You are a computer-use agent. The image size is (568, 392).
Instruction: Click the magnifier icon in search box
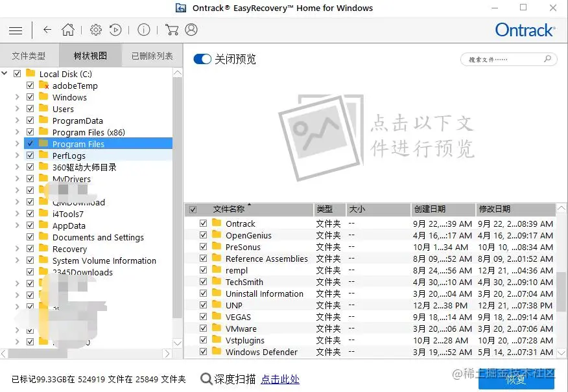click(x=548, y=58)
